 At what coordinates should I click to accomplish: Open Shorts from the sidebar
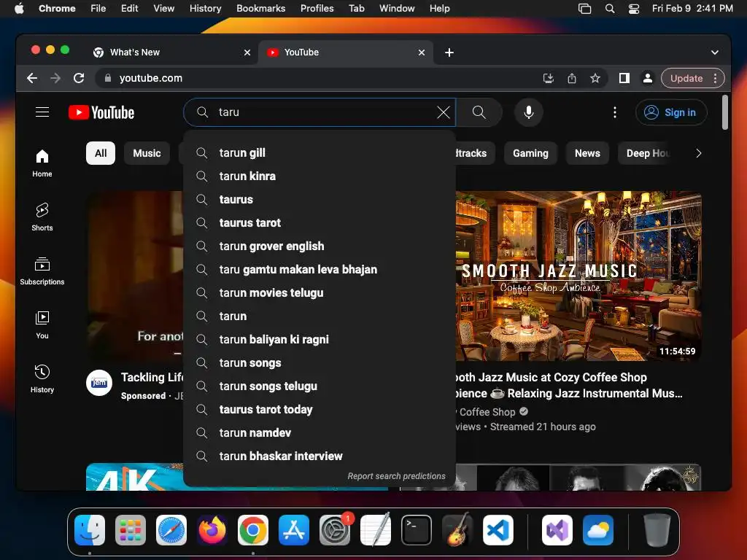(42, 217)
